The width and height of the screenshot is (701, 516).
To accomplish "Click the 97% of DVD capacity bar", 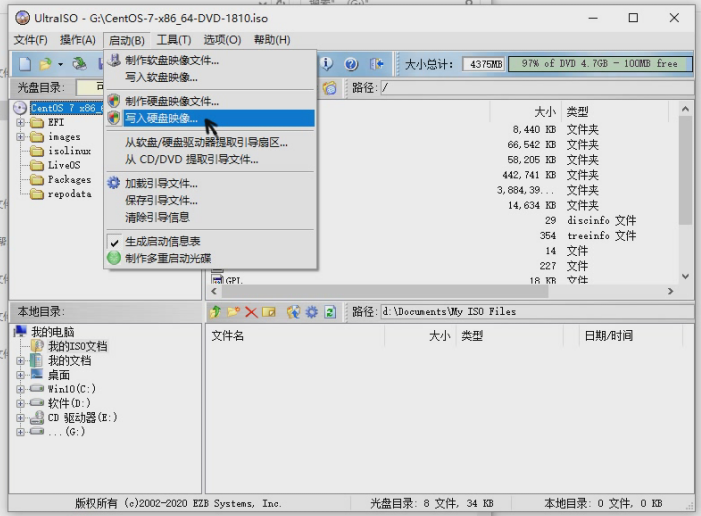I will click(x=600, y=64).
